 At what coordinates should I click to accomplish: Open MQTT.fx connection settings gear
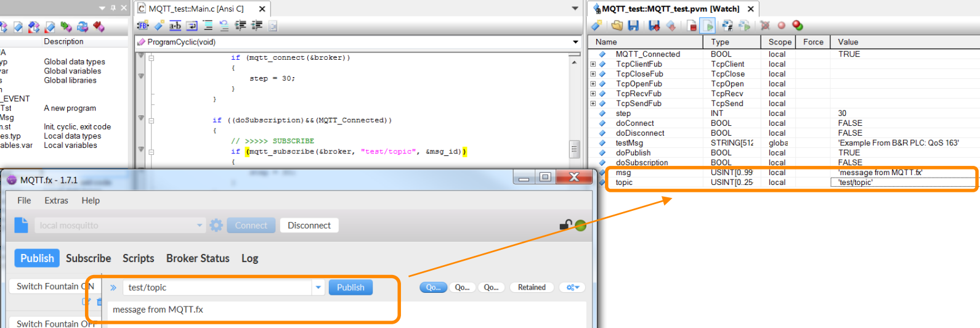coord(216,226)
